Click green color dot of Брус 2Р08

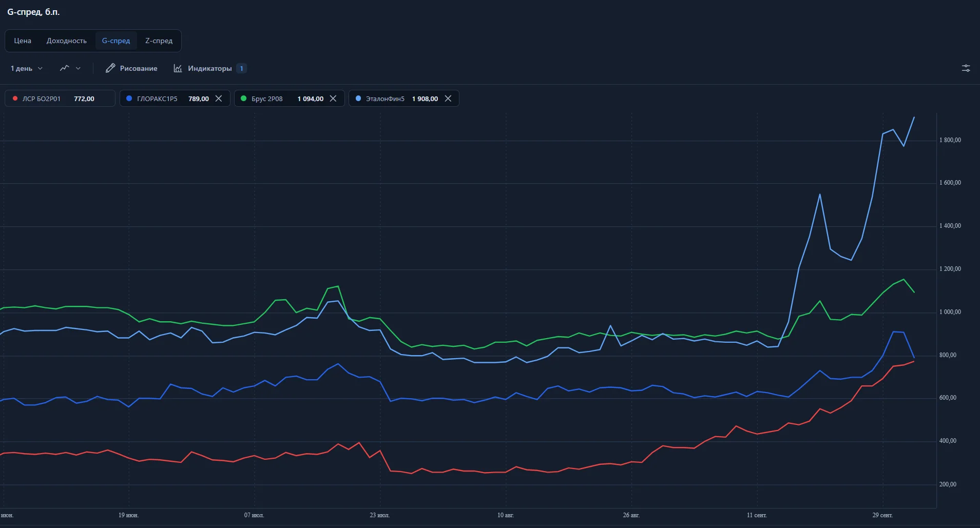click(243, 99)
